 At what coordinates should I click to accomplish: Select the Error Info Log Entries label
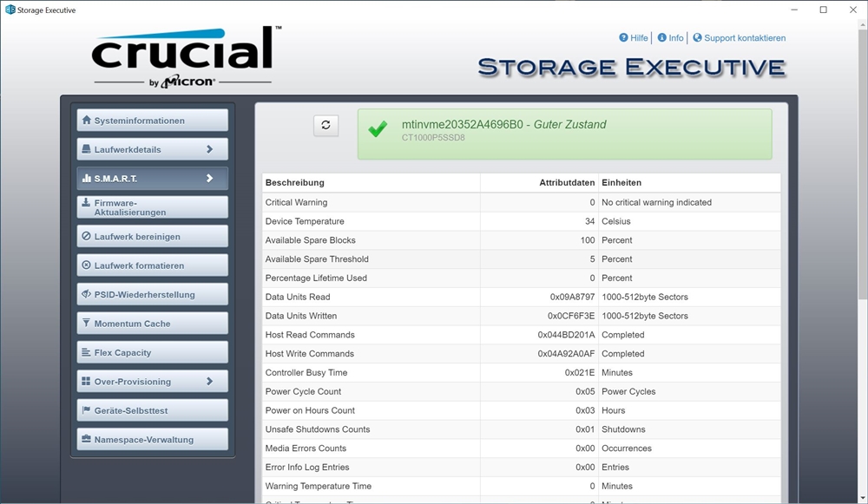click(x=307, y=467)
